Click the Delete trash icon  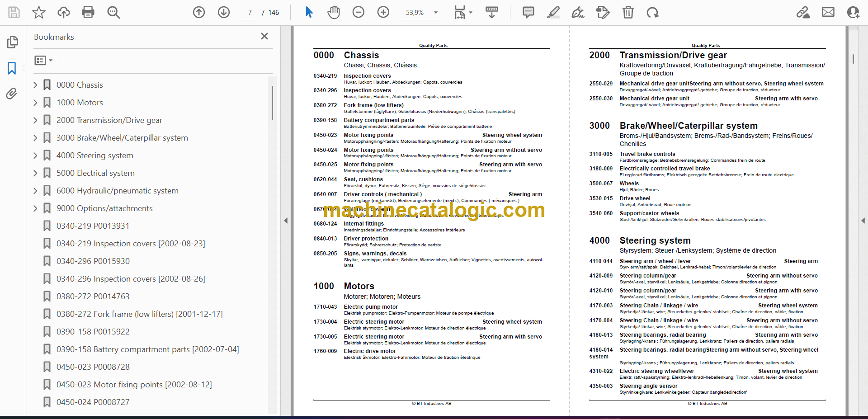click(628, 12)
